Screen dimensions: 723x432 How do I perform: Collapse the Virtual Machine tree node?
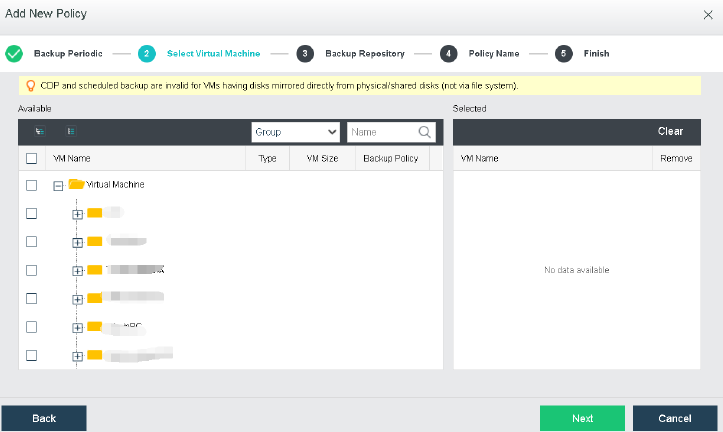point(58,186)
